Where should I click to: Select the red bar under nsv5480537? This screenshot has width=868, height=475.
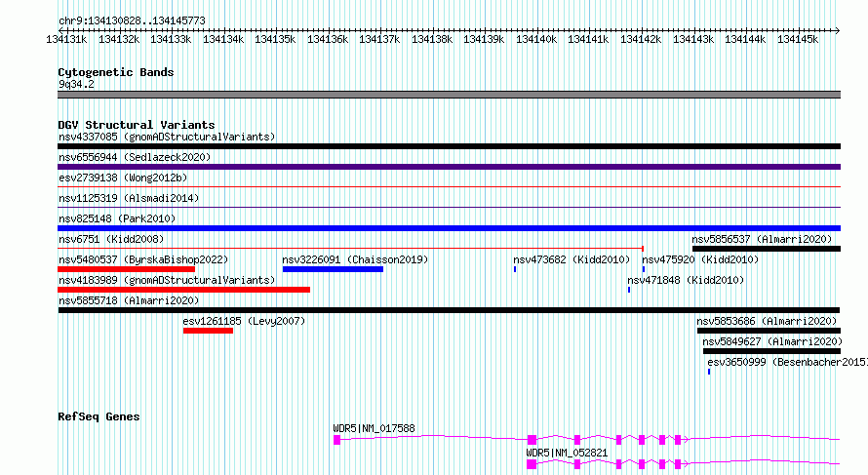126,269
